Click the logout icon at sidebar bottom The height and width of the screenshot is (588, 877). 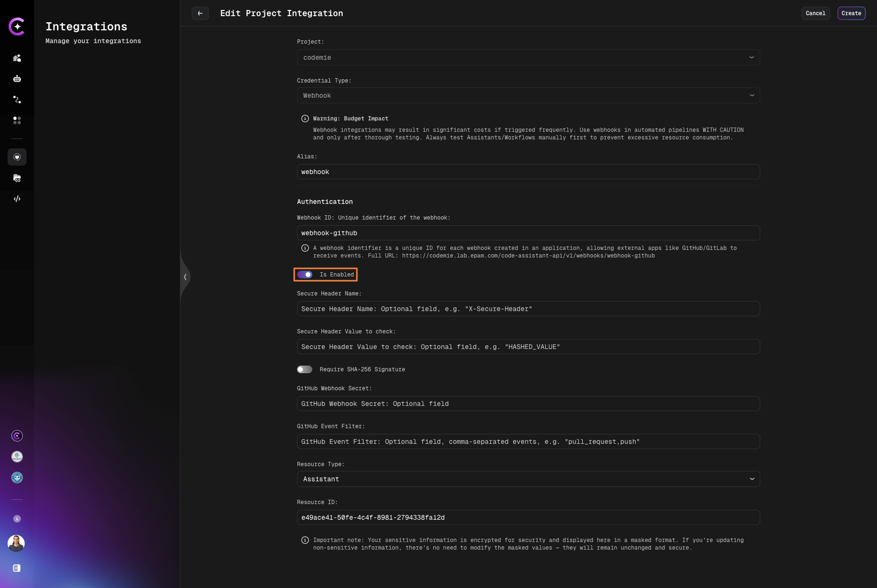tap(17, 568)
